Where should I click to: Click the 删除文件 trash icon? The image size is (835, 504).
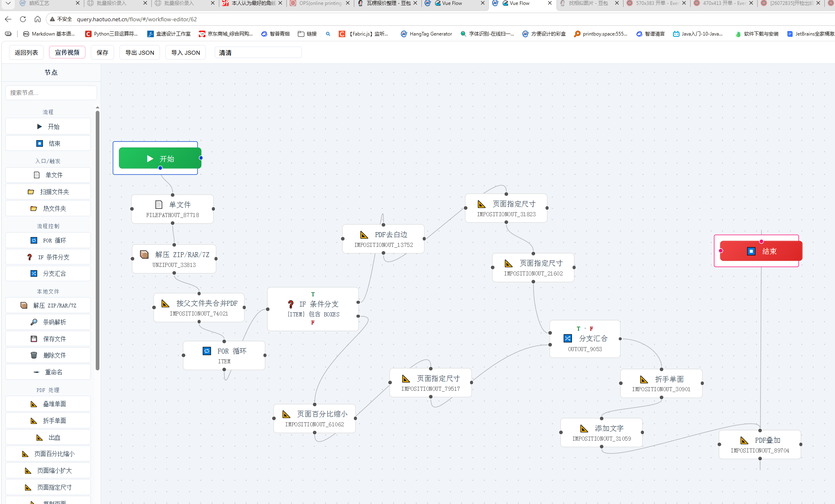pyautogui.click(x=34, y=355)
